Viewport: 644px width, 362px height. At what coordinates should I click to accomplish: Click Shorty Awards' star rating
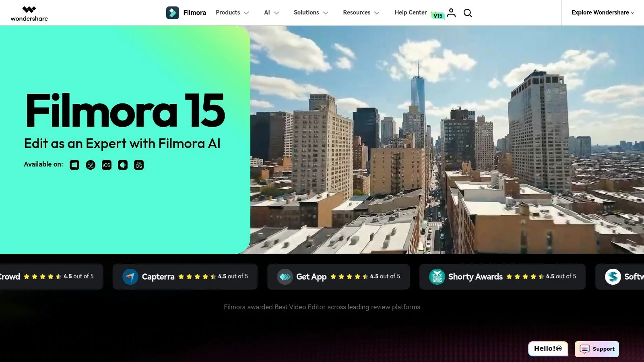(525, 276)
